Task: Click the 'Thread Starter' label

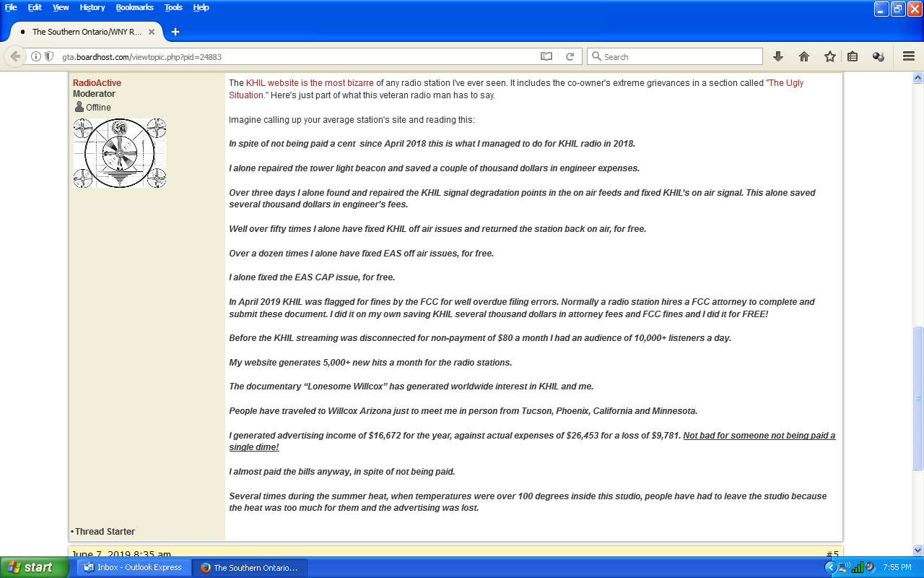Action: point(105,531)
